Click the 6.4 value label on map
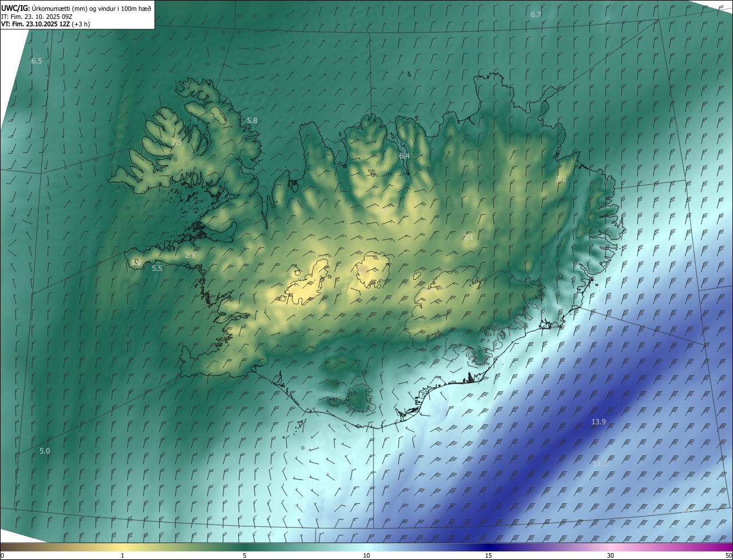 click(404, 156)
